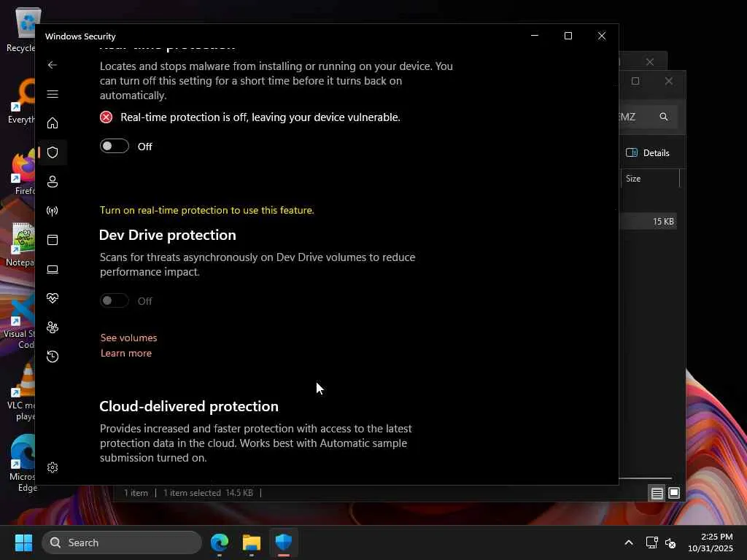The width and height of the screenshot is (747, 560).
Task: Click the network status tray icon
Action: tap(651, 542)
